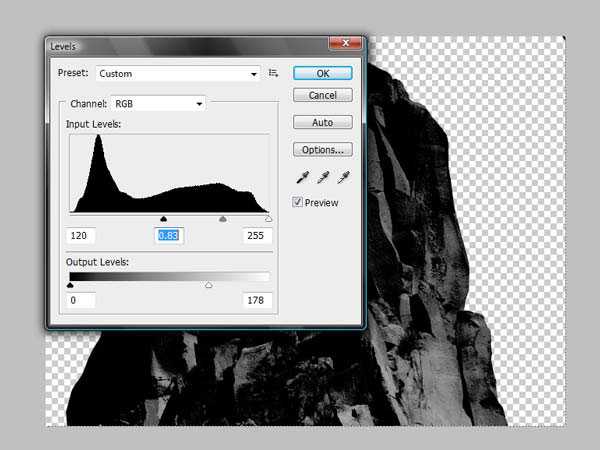Click the output levels gradient bar
Viewport: 600px width, 450px height.
pyautogui.click(x=169, y=276)
